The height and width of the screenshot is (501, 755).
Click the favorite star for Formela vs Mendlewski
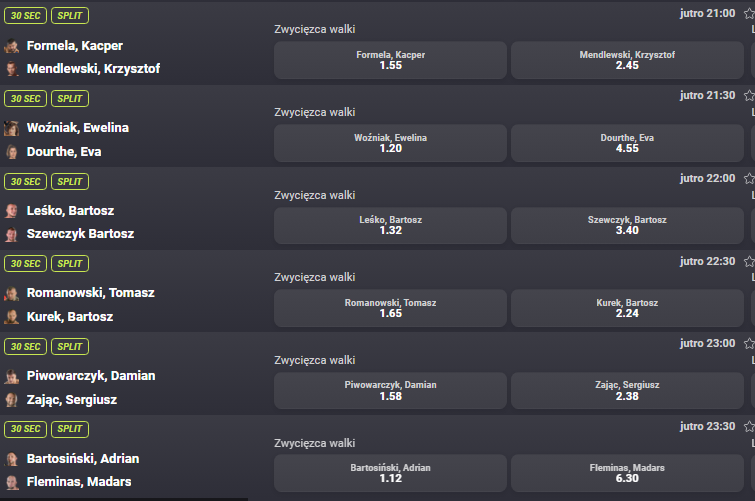tap(749, 13)
